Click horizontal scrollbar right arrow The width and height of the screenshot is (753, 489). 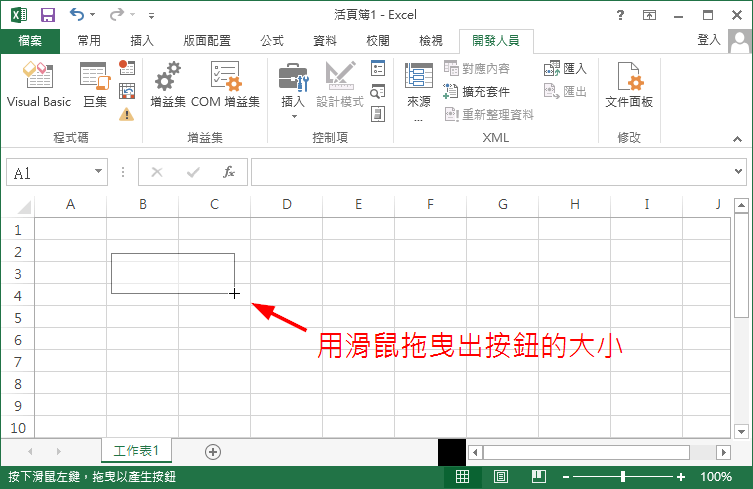(723, 452)
